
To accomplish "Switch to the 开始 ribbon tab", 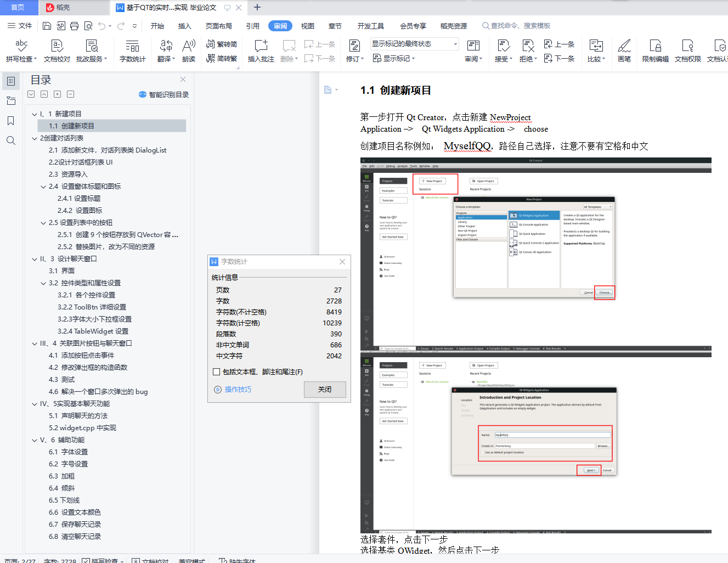I will point(157,26).
